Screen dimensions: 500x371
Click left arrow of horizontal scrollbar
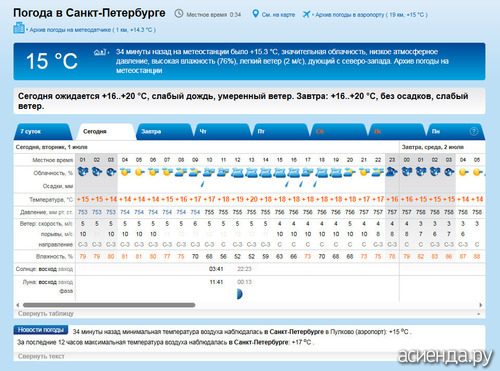[x=18, y=305]
